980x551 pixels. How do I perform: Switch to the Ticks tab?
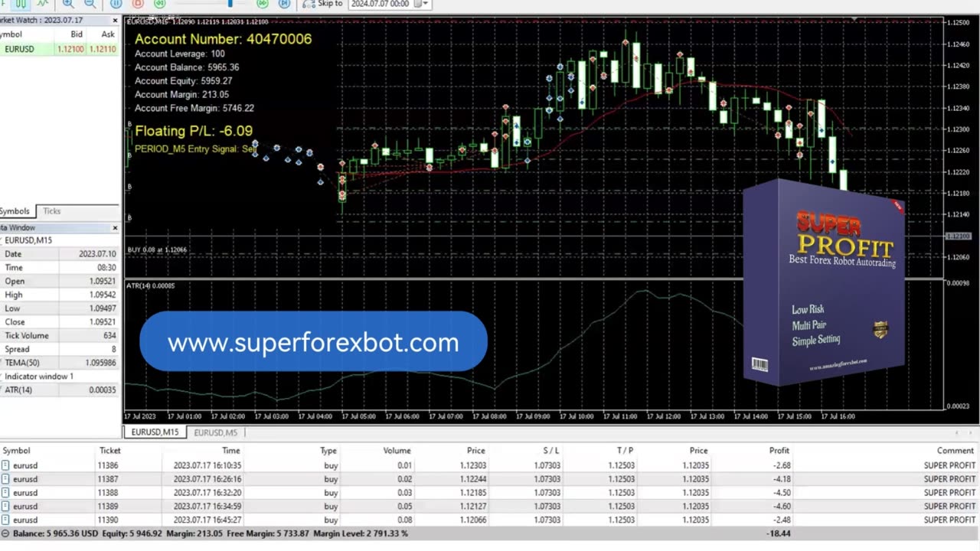(x=51, y=211)
